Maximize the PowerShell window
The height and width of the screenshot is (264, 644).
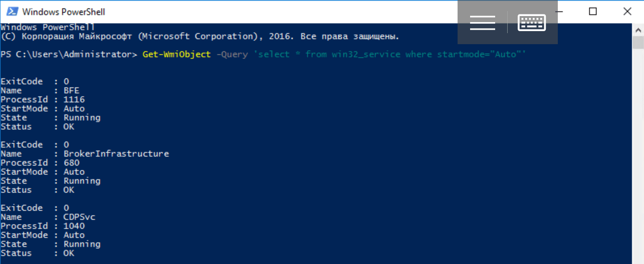[593, 12]
